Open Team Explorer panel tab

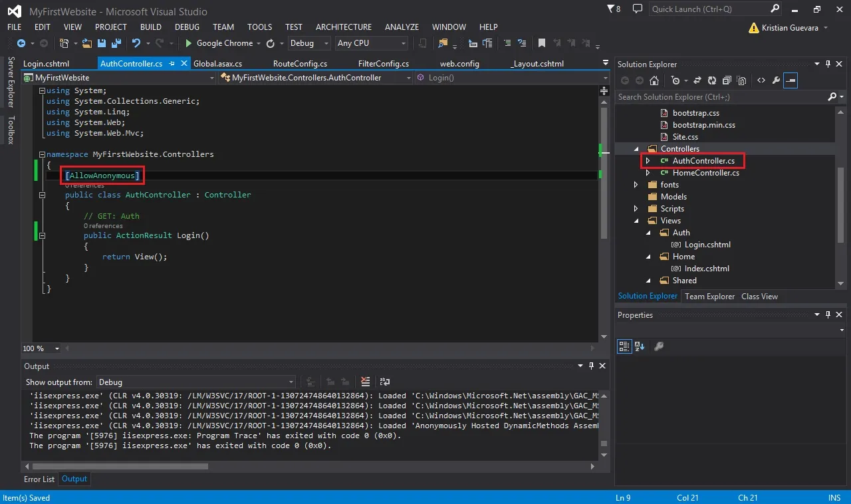point(709,297)
